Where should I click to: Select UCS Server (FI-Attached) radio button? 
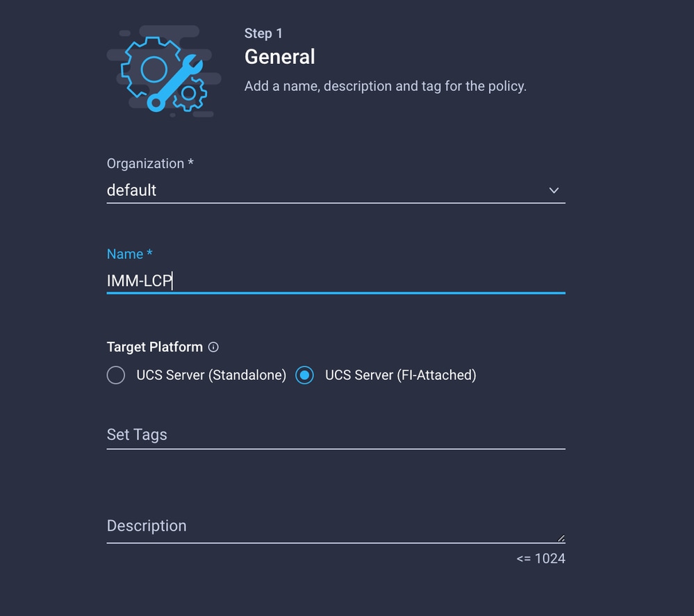(304, 375)
